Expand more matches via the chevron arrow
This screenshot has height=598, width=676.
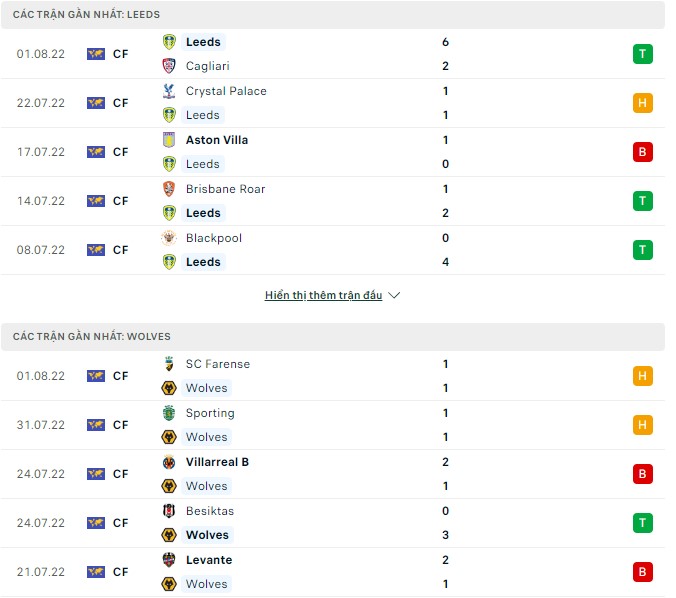point(394,296)
